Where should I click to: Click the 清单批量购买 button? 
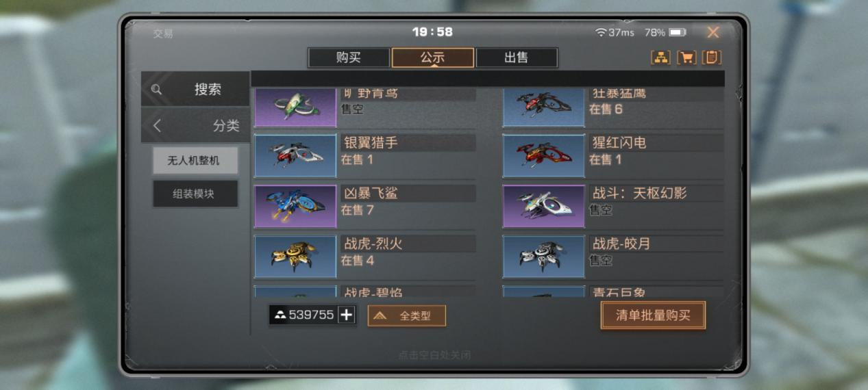click(653, 315)
